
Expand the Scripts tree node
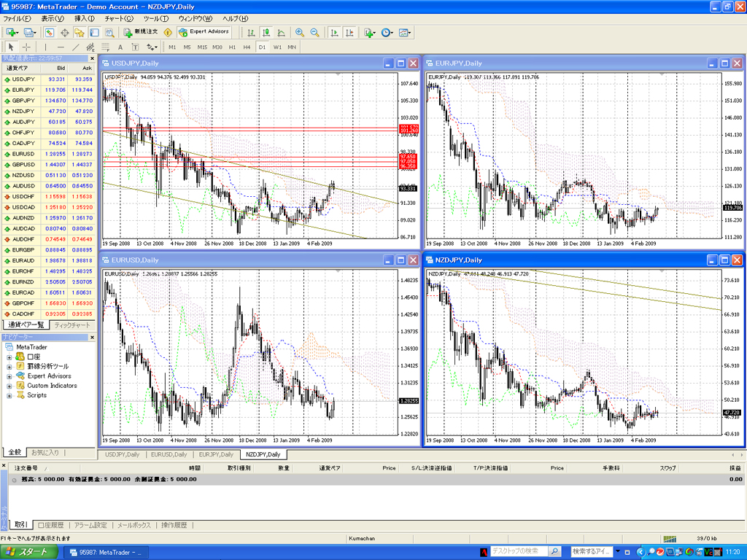point(9,395)
